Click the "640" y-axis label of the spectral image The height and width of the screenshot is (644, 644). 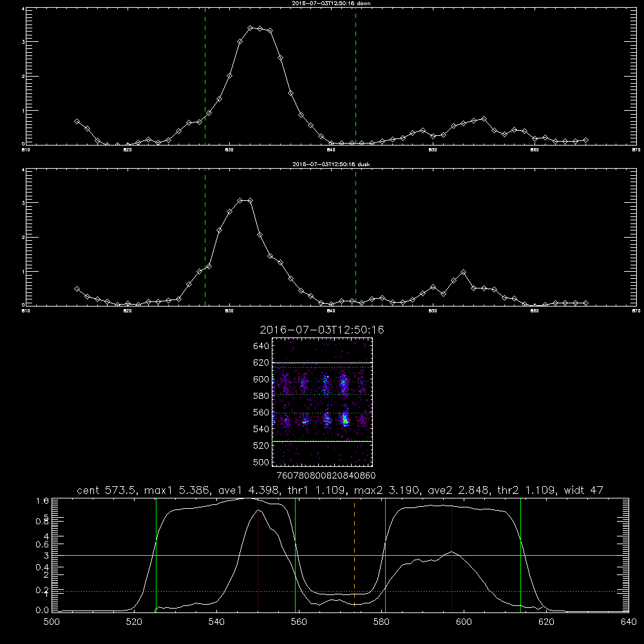[x=261, y=346]
